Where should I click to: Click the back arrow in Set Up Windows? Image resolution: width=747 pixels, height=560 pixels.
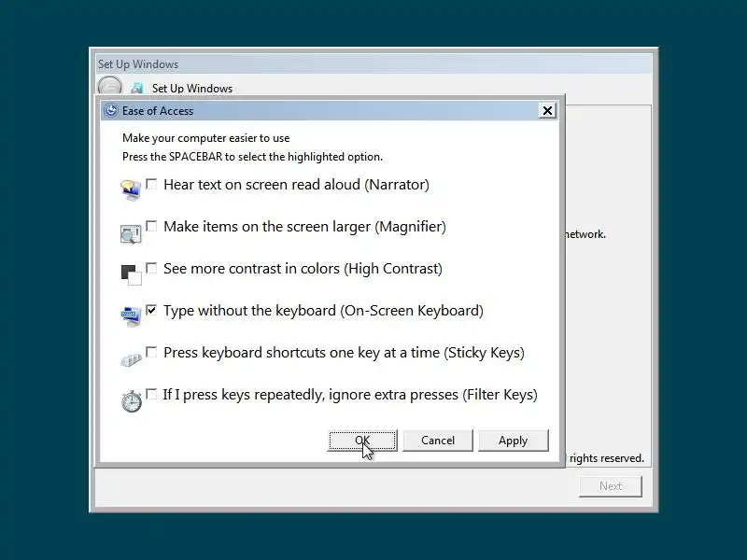click(x=109, y=87)
